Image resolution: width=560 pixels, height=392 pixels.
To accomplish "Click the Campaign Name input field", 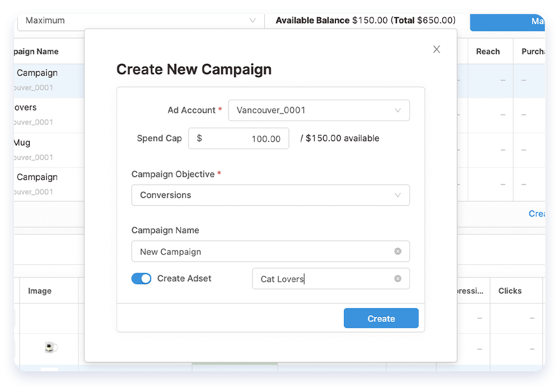I will (x=270, y=251).
